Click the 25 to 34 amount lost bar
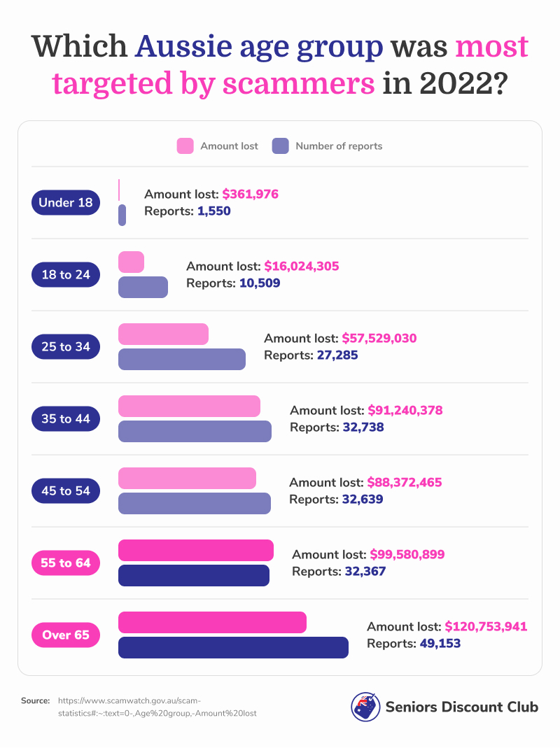 coord(163,334)
